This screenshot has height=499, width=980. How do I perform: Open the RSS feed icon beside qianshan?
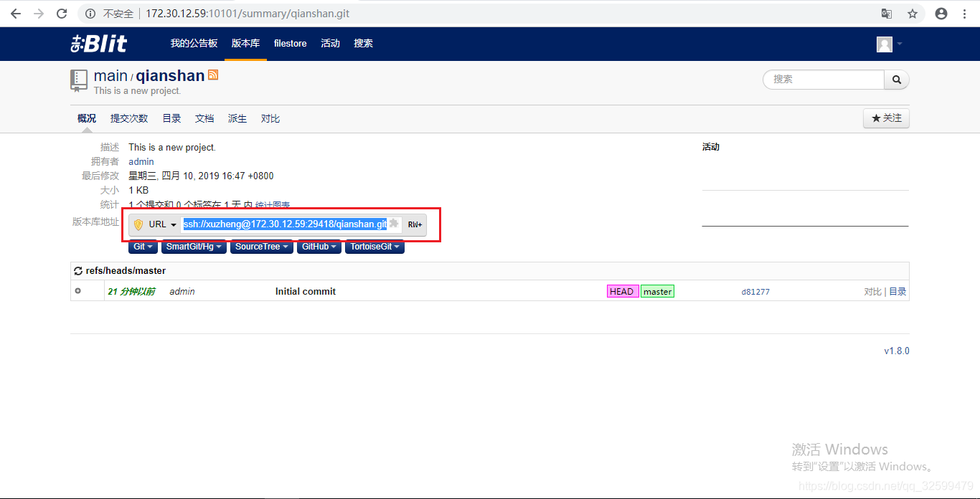click(213, 75)
